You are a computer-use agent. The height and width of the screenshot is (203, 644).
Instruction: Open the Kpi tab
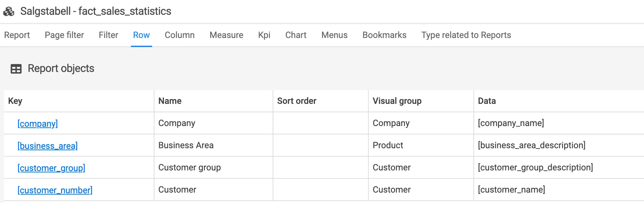click(x=264, y=35)
